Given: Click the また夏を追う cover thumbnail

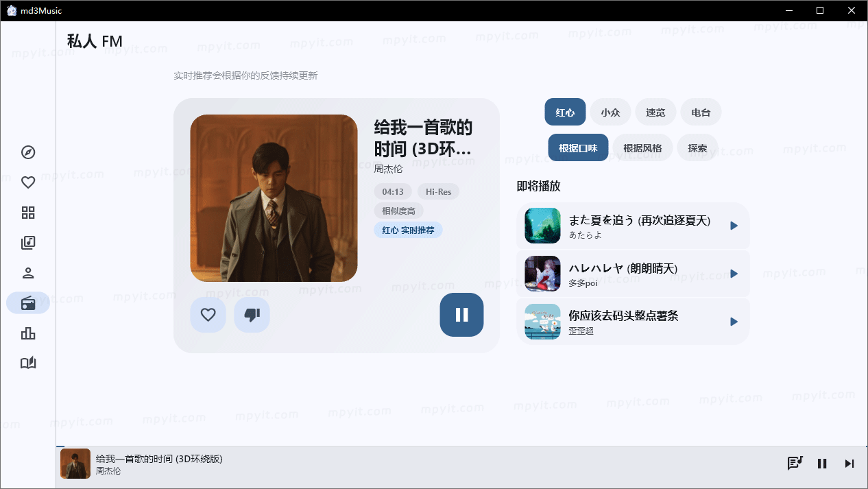Looking at the screenshot, I should click(x=542, y=226).
